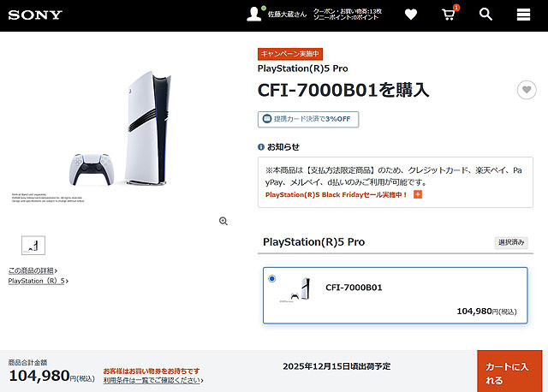This screenshot has height=392, width=548.
Task: Add product to favorites with heart button
Action: click(527, 90)
